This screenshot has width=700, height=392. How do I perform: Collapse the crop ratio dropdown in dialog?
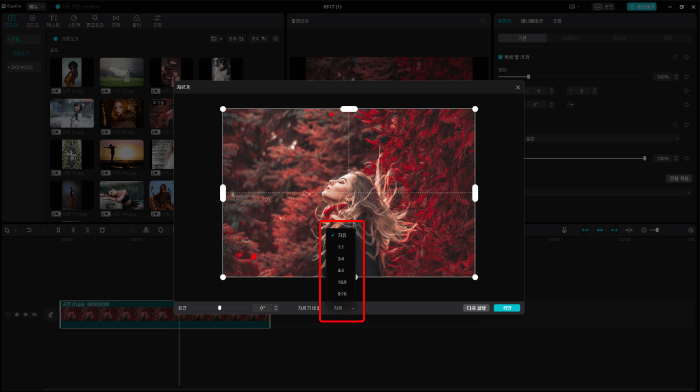(x=343, y=308)
